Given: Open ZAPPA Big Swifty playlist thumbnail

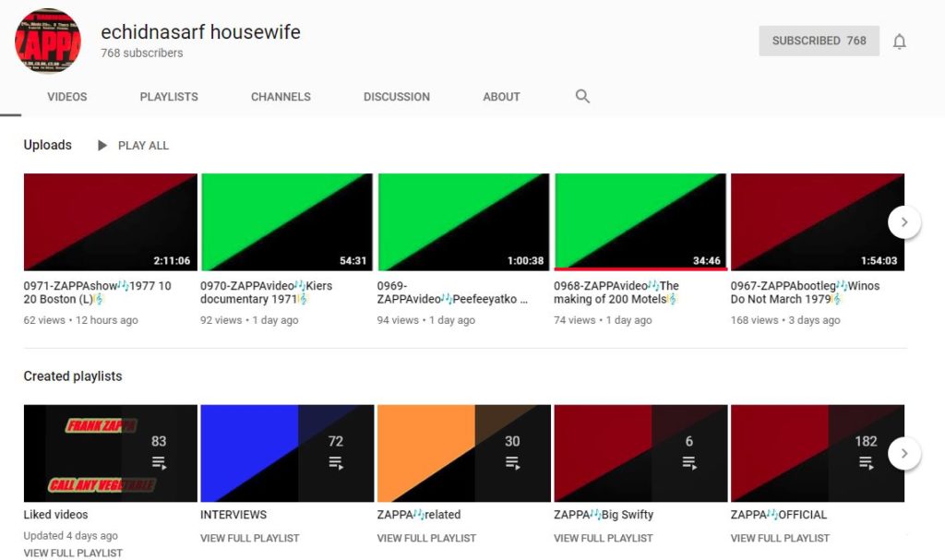Looking at the screenshot, I should click(640, 453).
